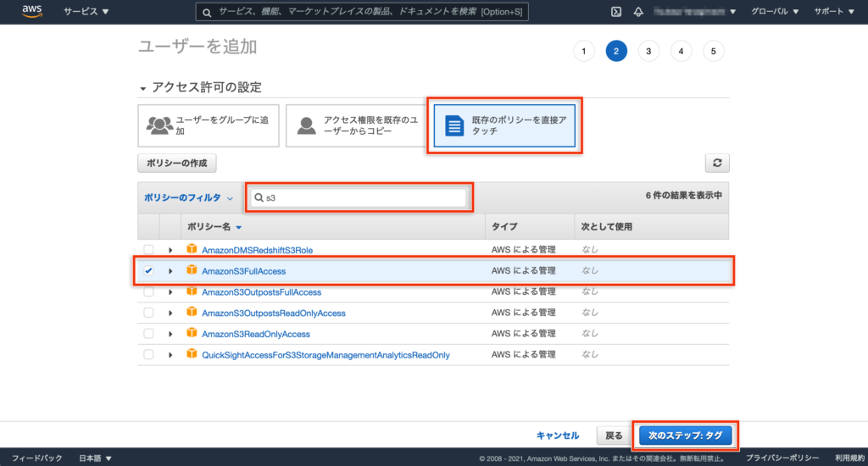The width and height of the screenshot is (868, 466).
Task: Open the AmazonDMSRedshiftS3Role policy link
Action: (257, 250)
